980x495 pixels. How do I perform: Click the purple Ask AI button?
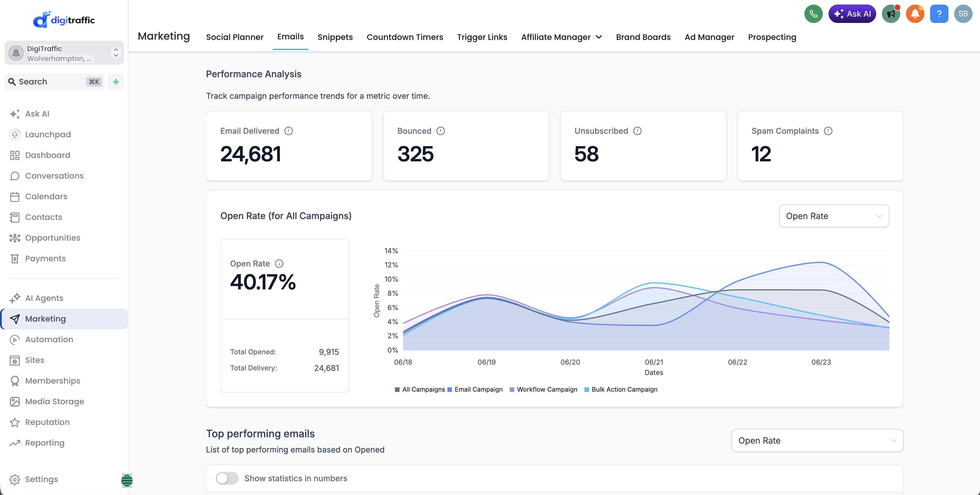click(x=852, y=14)
